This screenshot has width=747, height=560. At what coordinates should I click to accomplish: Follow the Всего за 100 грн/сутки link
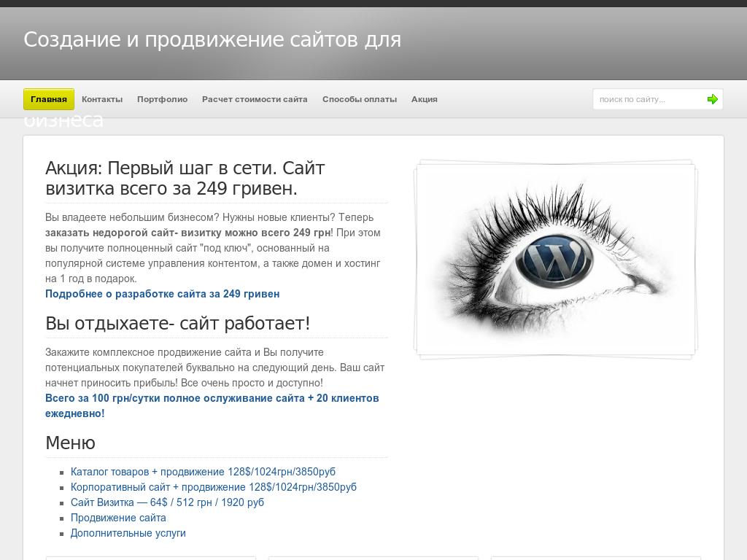point(212,405)
